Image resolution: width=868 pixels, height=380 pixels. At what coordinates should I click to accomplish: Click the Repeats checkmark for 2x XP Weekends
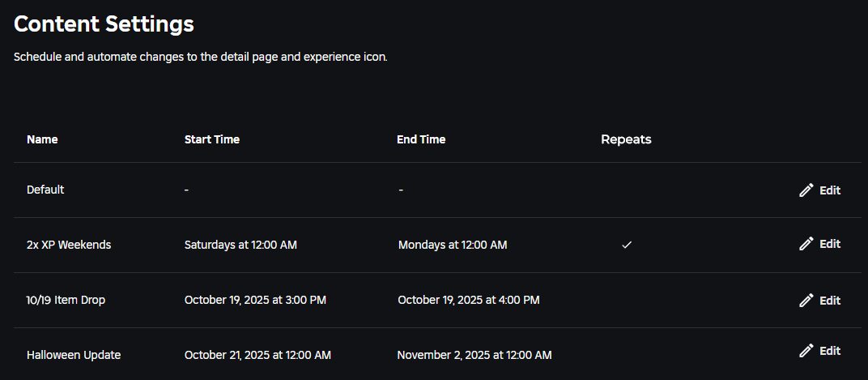(x=626, y=245)
